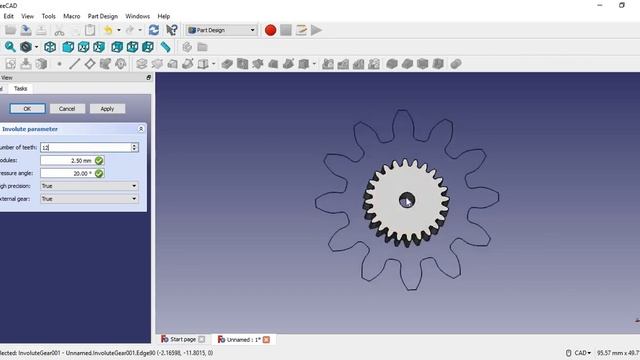The height and width of the screenshot is (360, 640).
Task: Collapse the Involute parameter section
Action: (141, 129)
